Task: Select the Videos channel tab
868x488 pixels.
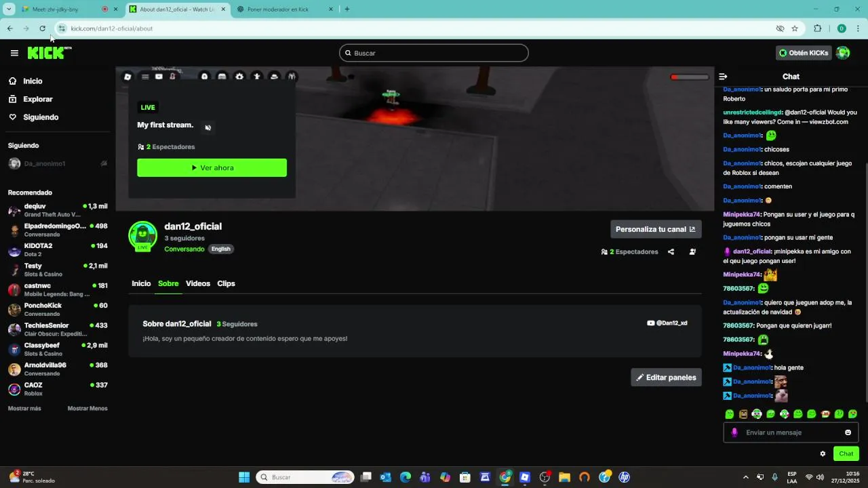Action: point(198,283)
